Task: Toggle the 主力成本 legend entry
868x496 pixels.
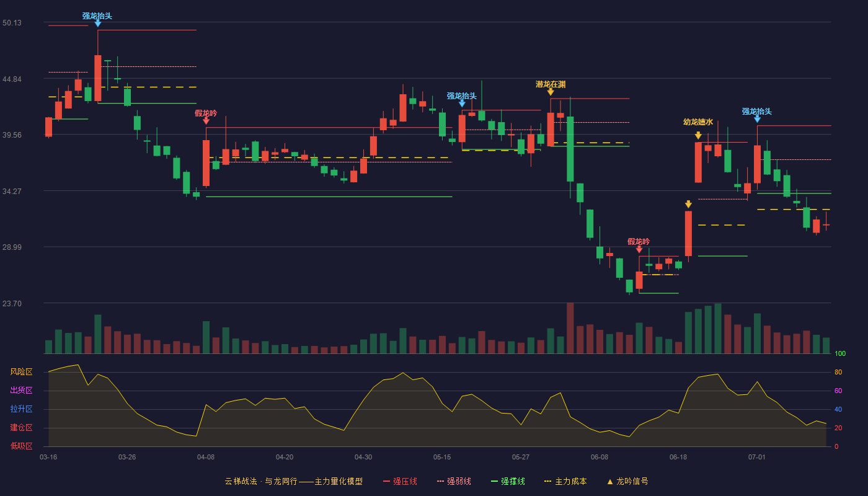Action: point(565,481)
